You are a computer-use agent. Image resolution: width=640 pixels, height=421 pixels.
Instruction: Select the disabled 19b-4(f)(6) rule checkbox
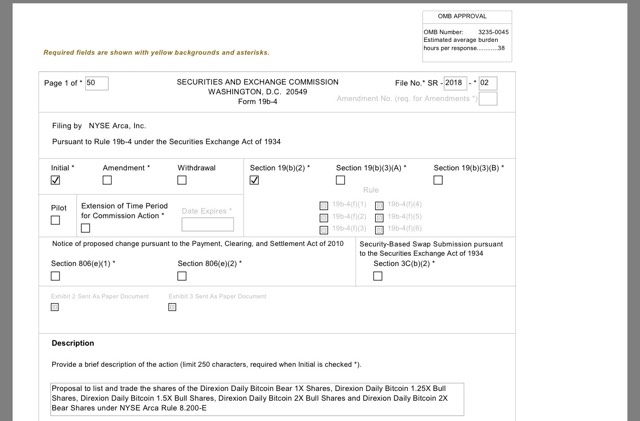click(x=379, y=230)
